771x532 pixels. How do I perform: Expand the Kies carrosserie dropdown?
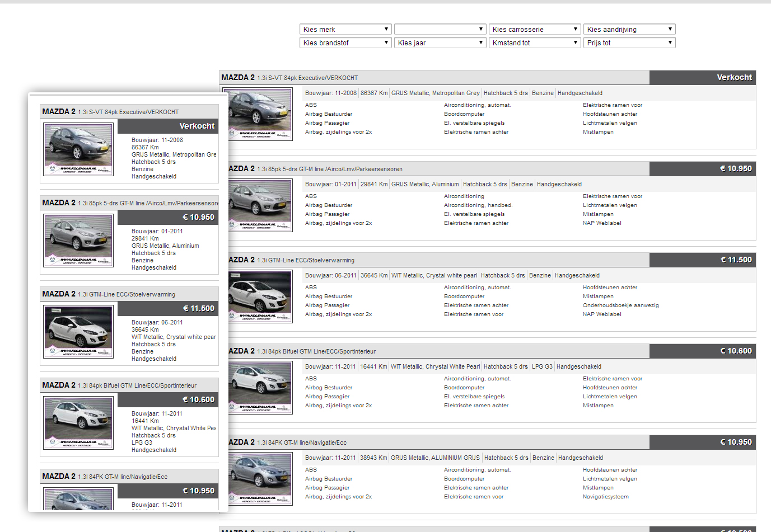(535, 29)
